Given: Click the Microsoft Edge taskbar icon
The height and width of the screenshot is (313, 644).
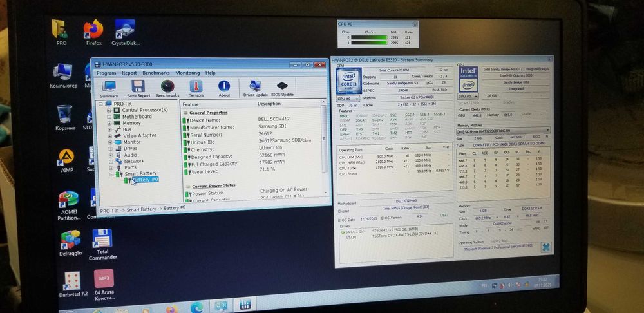Looking at the screenshot, I should [x=196, y=307].
